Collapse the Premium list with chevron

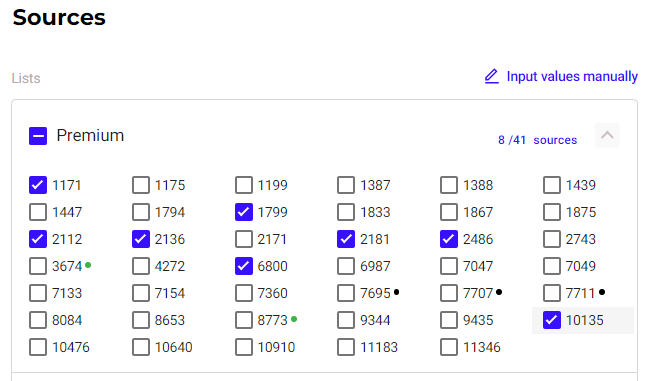pos(607,135)
